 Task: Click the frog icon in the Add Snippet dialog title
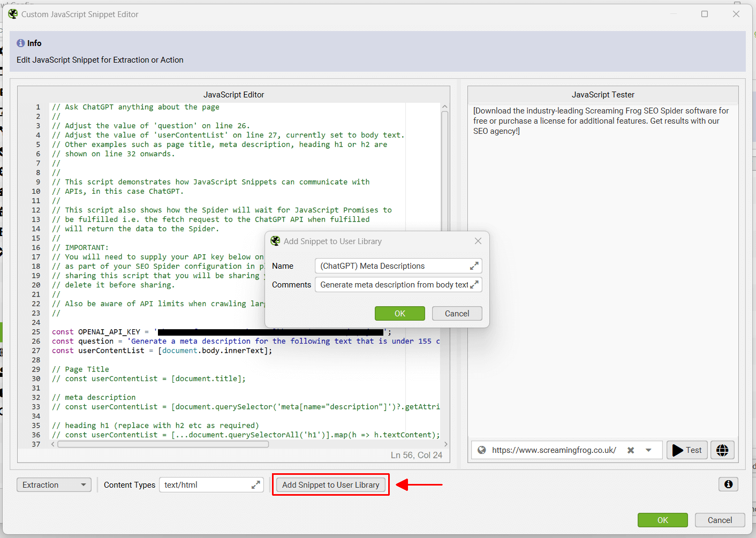275,241
